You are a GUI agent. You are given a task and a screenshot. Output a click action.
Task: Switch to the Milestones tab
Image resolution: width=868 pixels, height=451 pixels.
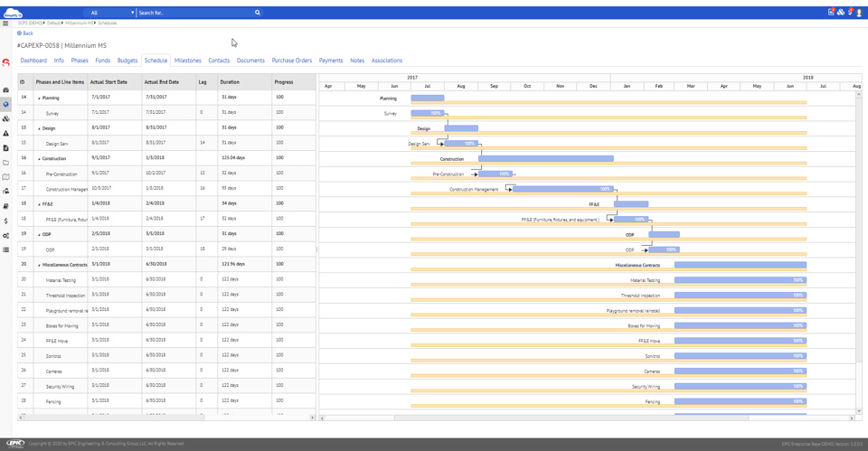[187, 61]
